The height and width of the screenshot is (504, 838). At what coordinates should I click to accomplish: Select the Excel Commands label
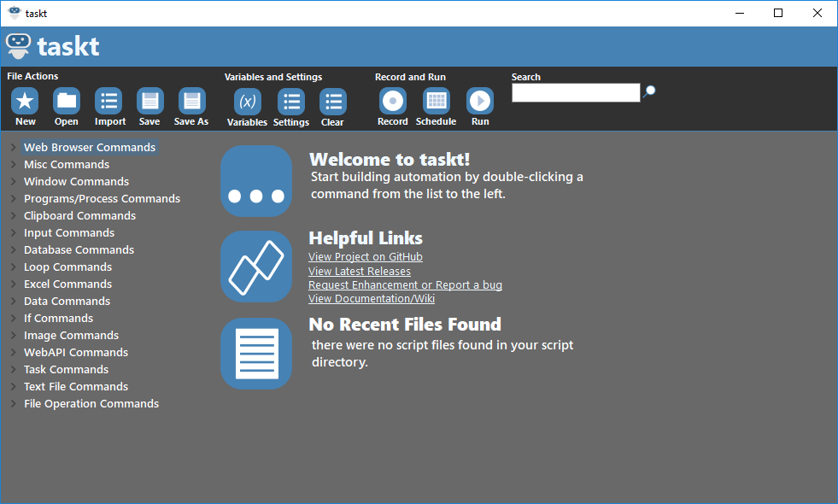click(x=67, y=284)
